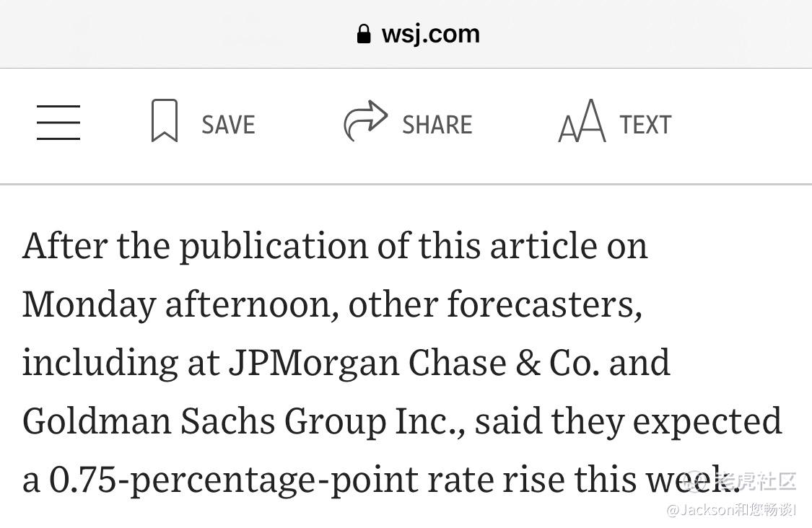Click the bookmark save icon
The height and width of the screenshot is (528, 812).
pyautogui.click(x=165, y=120)
